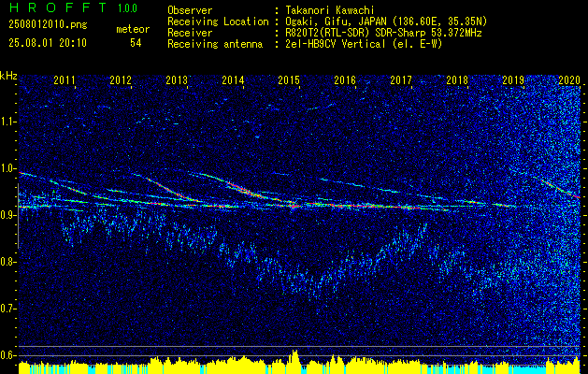Click the Receiver label

[190, 33]
